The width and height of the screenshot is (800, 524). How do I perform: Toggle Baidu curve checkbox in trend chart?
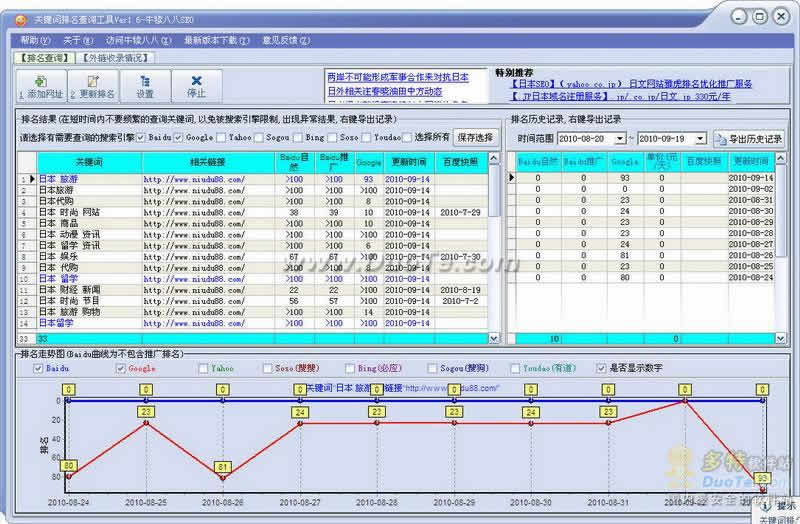38,368
